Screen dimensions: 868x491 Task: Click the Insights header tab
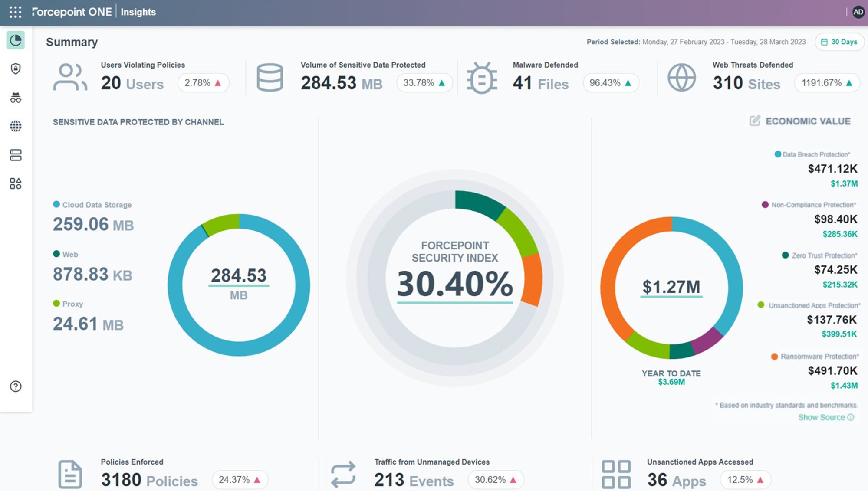pyautogui.click(x=138, y=12)
